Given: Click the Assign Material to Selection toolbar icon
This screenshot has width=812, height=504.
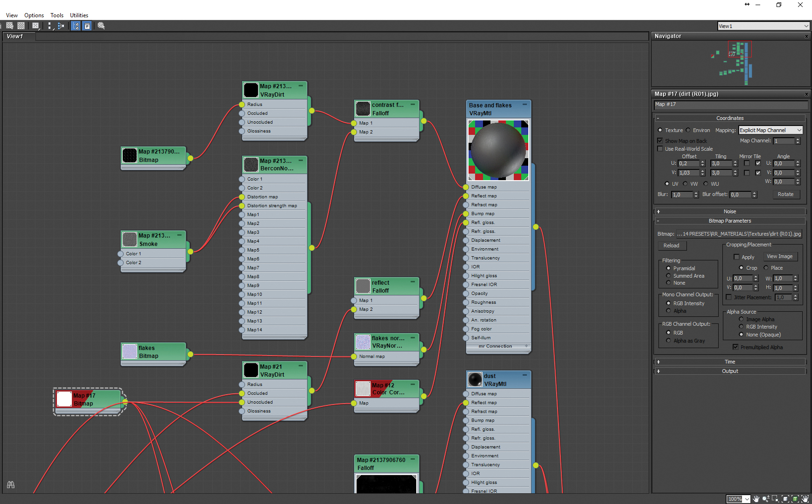Looking at the screenshot, I should click(9, 26).
